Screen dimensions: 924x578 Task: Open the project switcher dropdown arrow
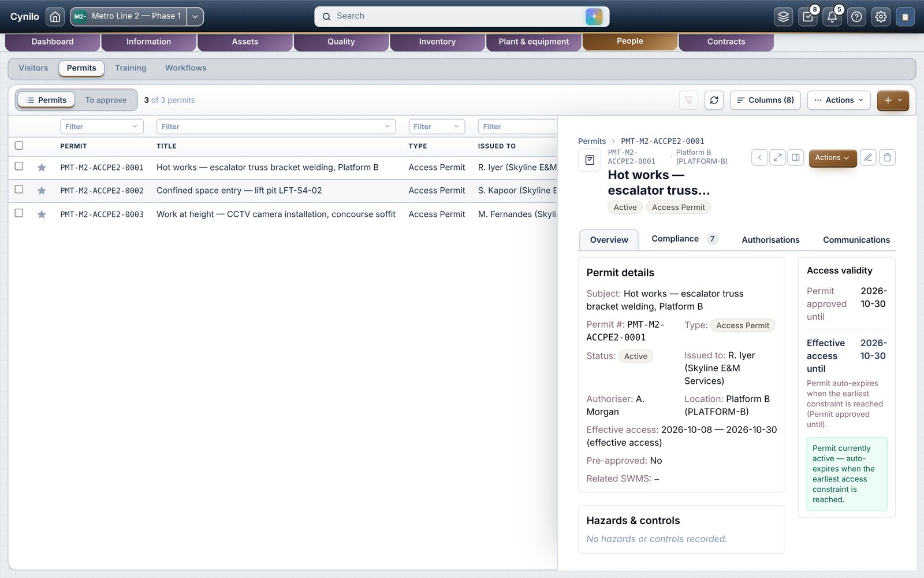(195, 17)
